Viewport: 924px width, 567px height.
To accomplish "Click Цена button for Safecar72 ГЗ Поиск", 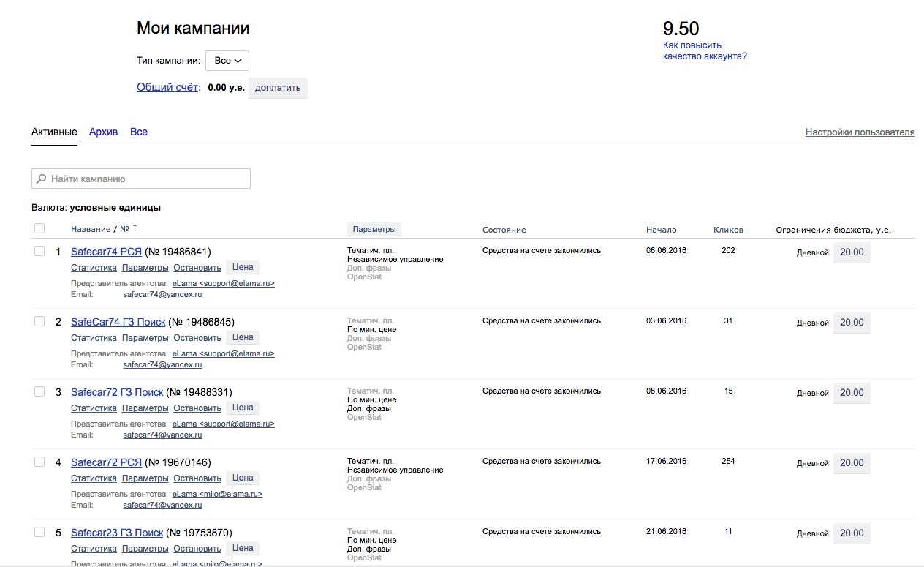I will click(x=243, y=408).
